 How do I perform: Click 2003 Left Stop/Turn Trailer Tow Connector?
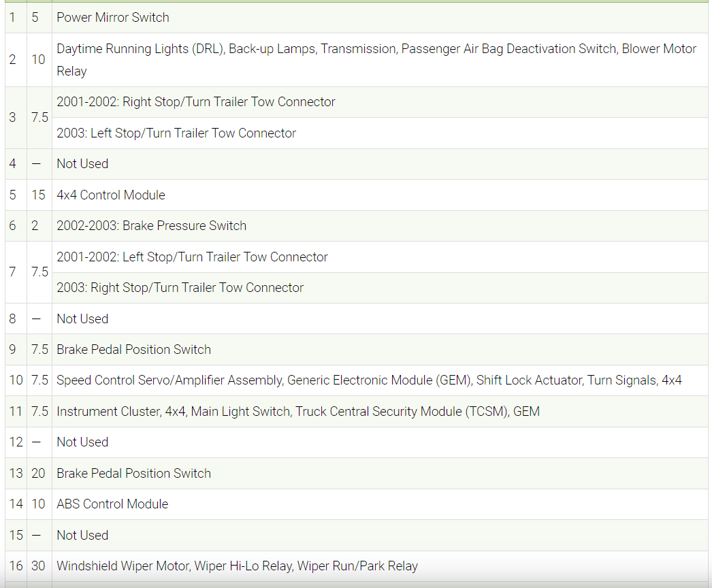(x=176, y=133)
